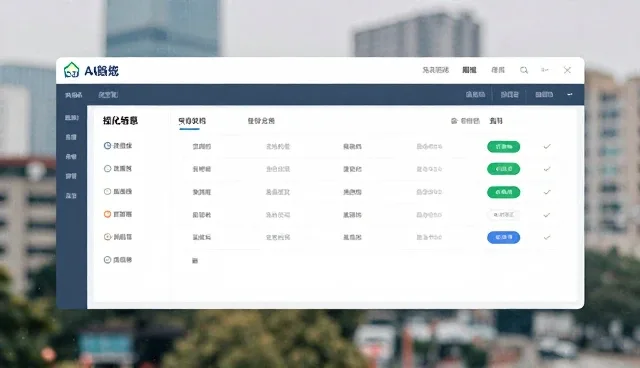Click the first item in the dark bar

point(73,95)
